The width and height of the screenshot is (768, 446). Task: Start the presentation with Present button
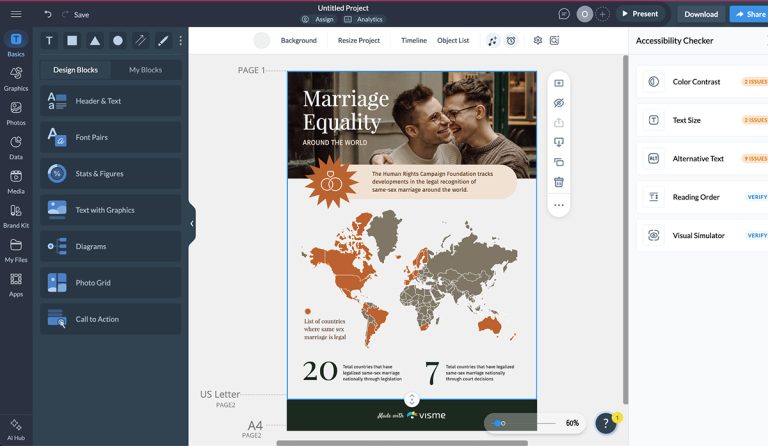click(x=639, y=14)
